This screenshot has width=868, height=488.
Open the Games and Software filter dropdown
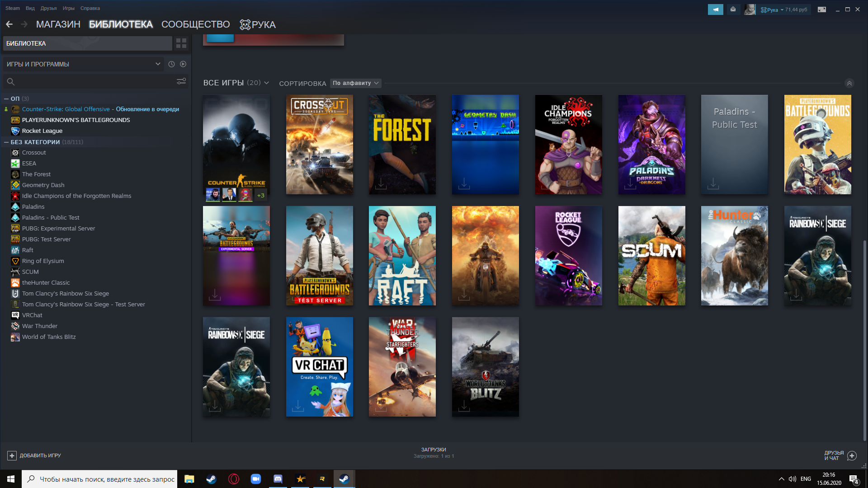click(x=83, y=64)
